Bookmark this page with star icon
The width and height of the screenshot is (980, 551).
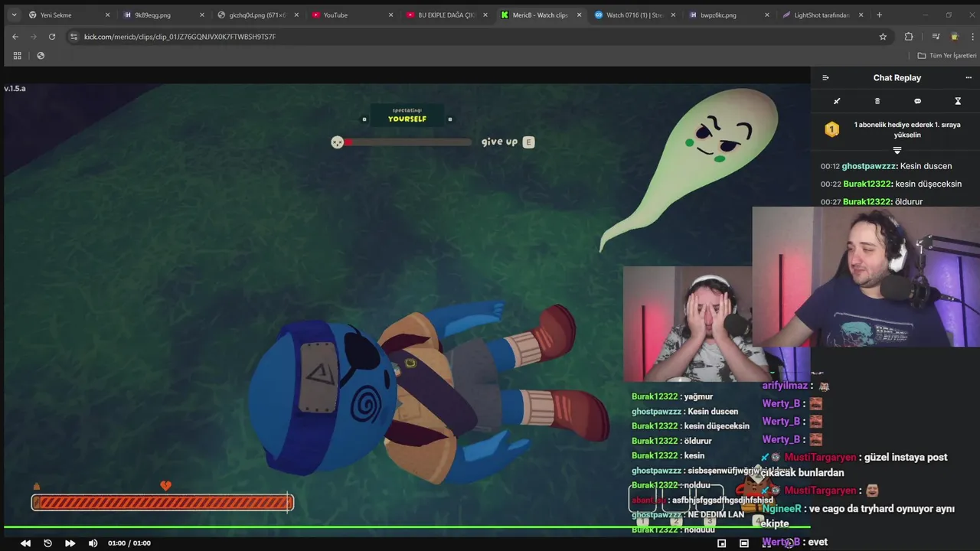tap(883, 36)
